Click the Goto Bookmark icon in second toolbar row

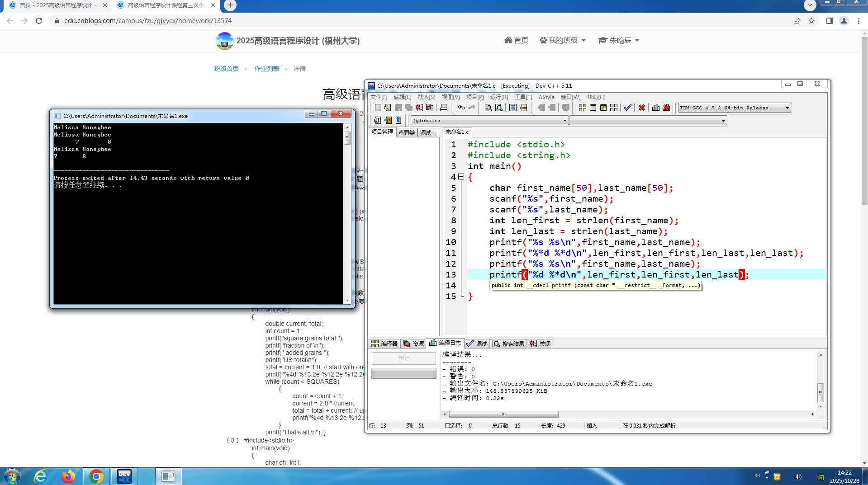tap(398, 120)
